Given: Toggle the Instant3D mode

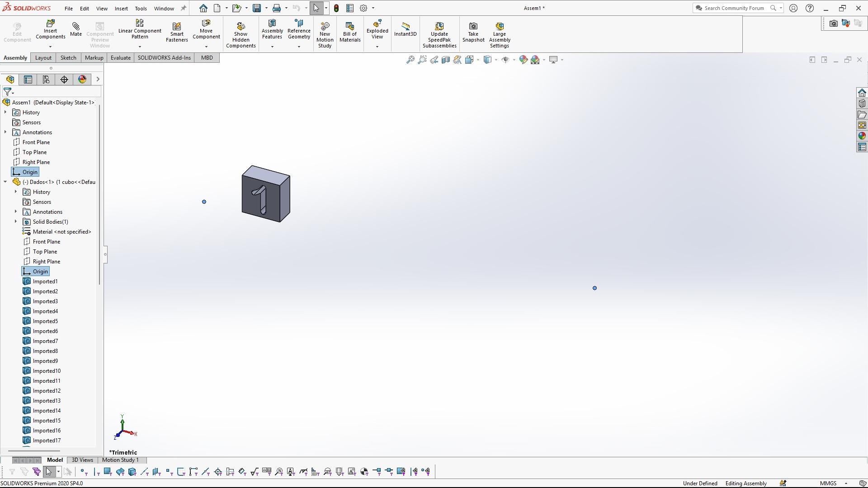Looking at the screenshot, I should [x=405, y=29].
